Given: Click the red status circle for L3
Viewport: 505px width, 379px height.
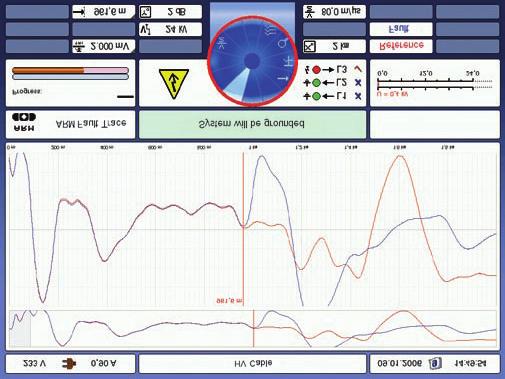Looking at the screenshot, I should [x=317, y=70].
